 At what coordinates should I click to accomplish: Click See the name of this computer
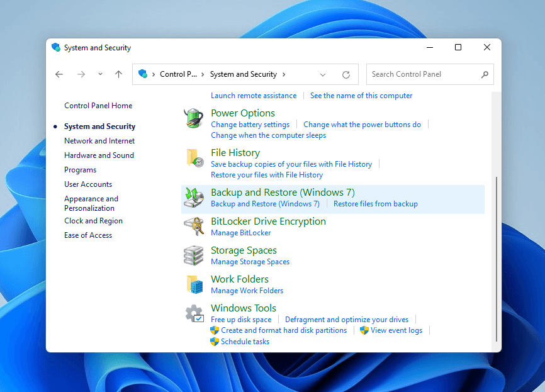point(361,96)
